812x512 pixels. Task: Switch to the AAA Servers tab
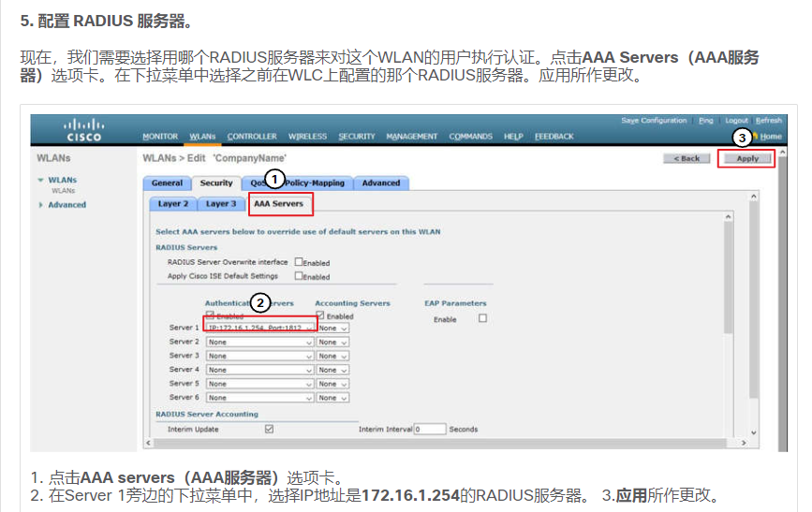pyautogui.click(x=279, y=203)
